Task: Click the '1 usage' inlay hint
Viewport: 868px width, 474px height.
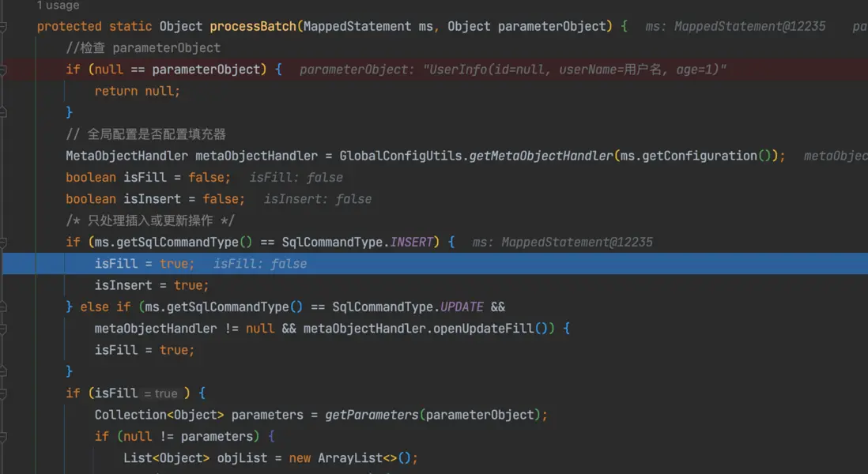Action: (x=58, y=6)
